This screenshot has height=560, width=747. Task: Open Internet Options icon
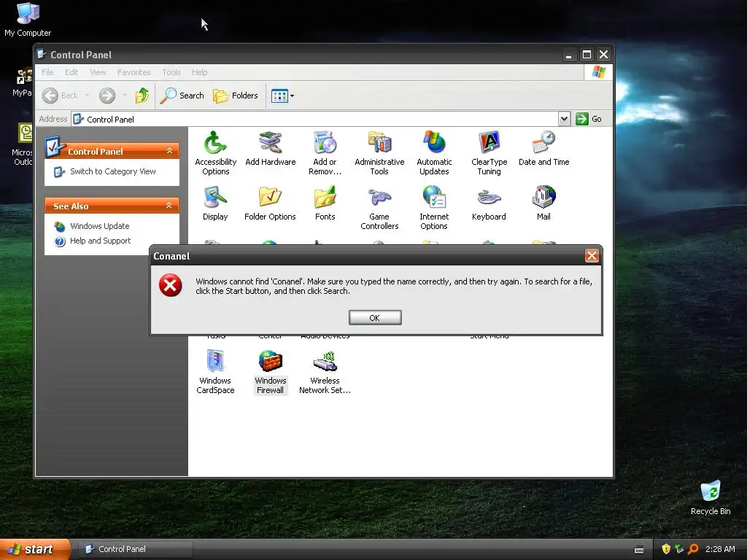tap(434, 207)
